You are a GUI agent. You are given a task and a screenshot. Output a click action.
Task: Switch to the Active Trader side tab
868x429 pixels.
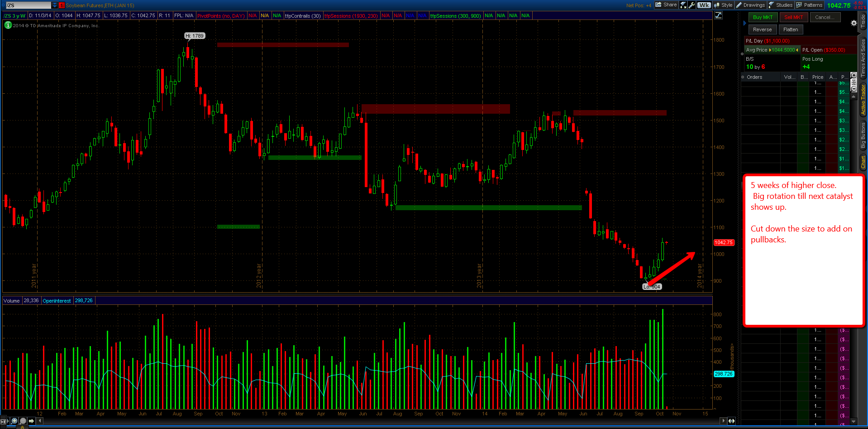click(x=863, y=99)
